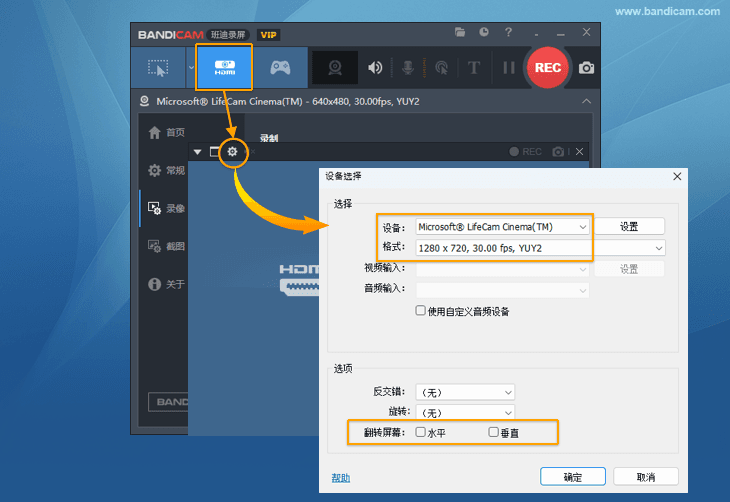
Task: Toggle the text overlay T icon
Action: [x=473, y=68]
